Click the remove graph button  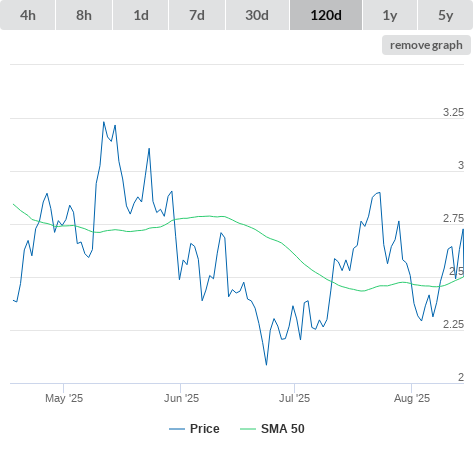coord(426,45)
